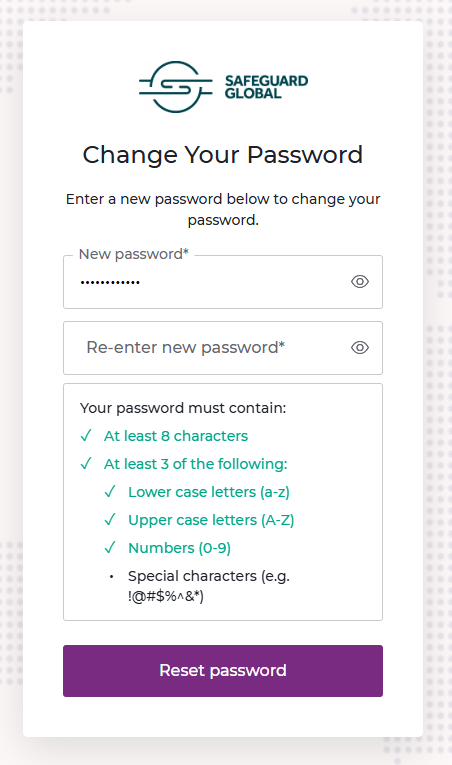Click the checkmark beside At least 8 characters
Viewport: 452px width, 765px height.
click(86, 435)
